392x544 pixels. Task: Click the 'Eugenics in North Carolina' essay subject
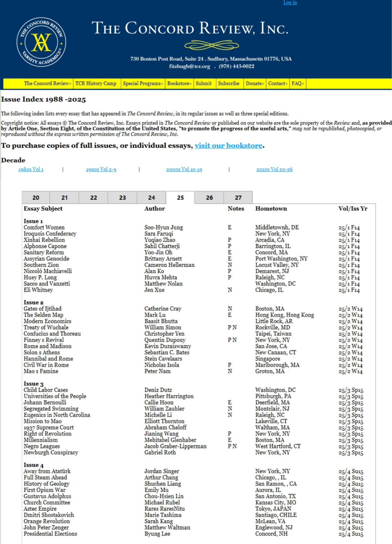click(x=57, y=415)
